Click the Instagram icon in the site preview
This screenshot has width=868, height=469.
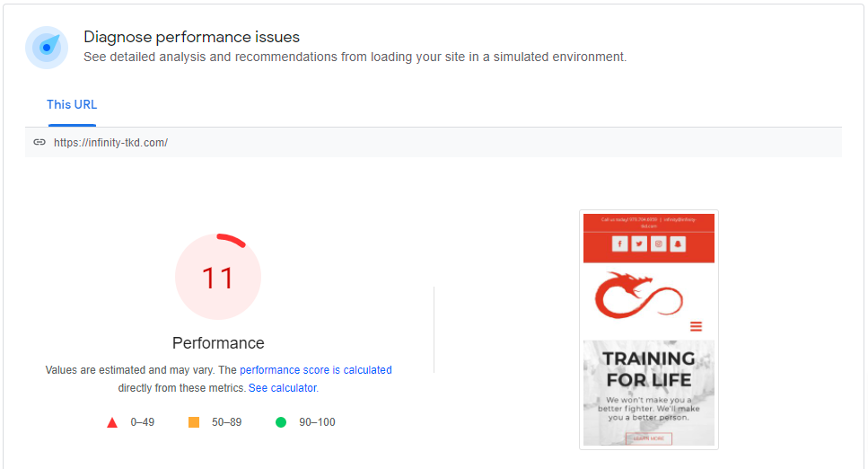click(659, 243)
